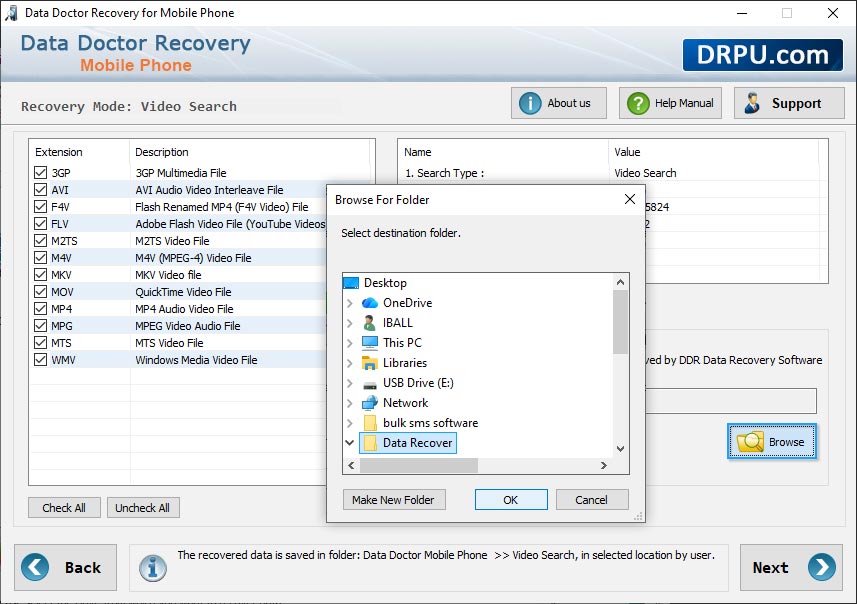Click the OneDrive cloud icon
The height and width of the screenshot is (604, 857).
370,303
